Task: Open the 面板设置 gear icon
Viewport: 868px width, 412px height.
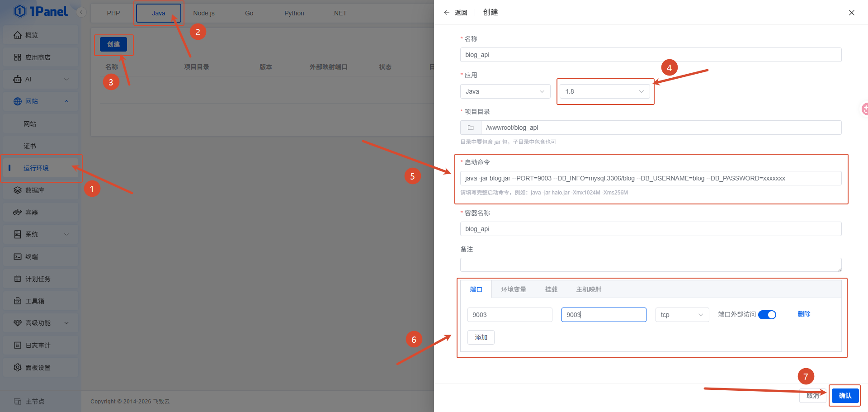Action: (18, 368)
